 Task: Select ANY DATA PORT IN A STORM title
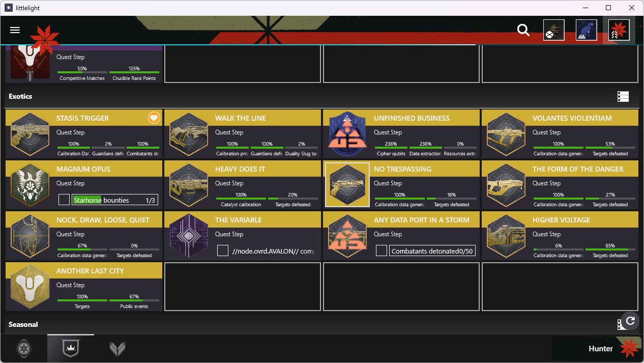pos(422,220)
